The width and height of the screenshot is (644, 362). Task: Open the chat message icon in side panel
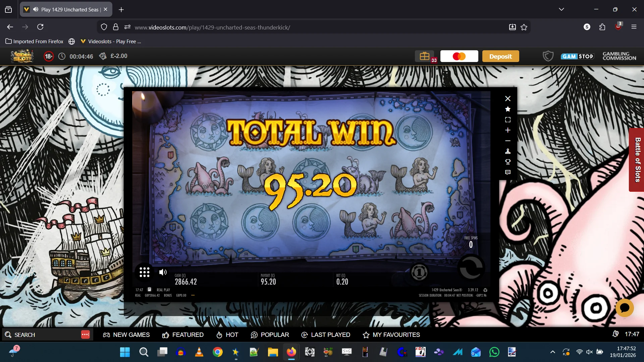pos(508,172)
